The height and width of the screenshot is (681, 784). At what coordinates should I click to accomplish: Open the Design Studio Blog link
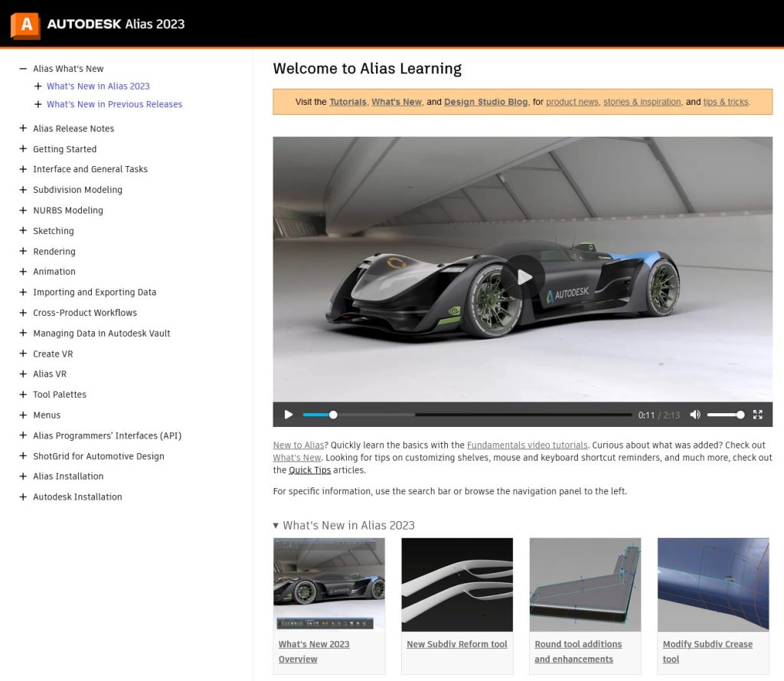[485, 102]
